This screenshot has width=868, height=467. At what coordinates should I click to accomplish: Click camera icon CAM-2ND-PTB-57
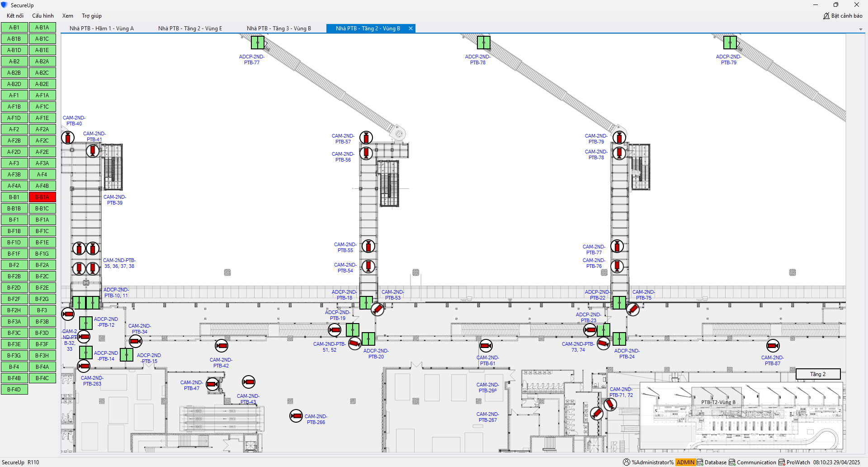pos(366,138)
